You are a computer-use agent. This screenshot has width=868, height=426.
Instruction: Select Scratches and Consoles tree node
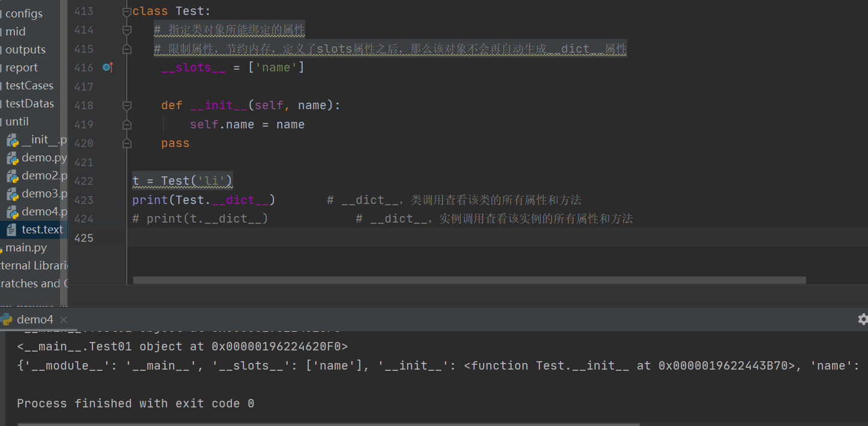pyautogui.click(x=34, y=283)
